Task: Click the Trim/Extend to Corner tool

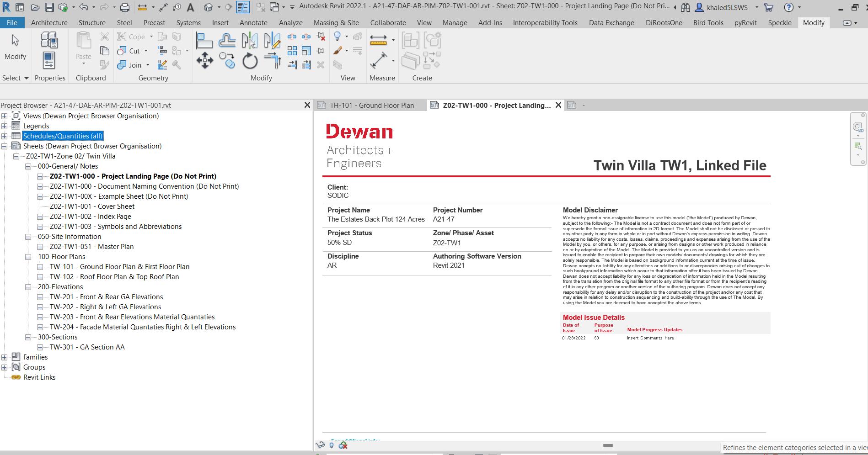Action: pos(273,61)
